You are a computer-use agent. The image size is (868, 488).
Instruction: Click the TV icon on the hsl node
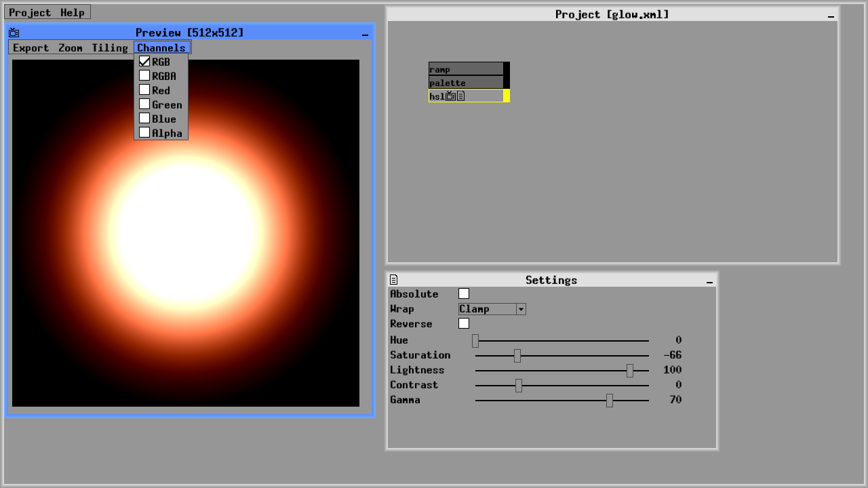tap(450, 96)
